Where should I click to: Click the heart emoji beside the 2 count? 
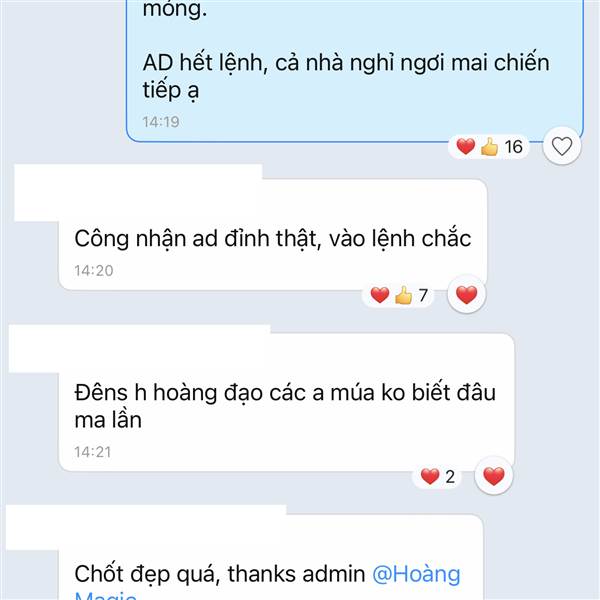pos(430,477)
